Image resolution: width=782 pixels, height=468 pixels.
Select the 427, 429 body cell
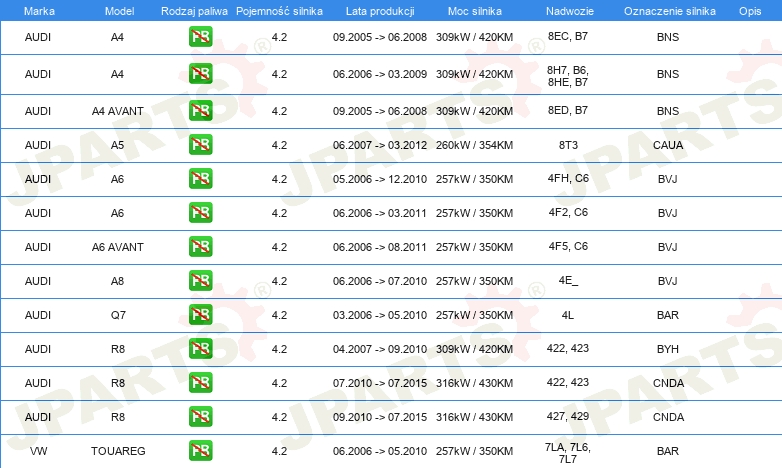coord(568,416)
